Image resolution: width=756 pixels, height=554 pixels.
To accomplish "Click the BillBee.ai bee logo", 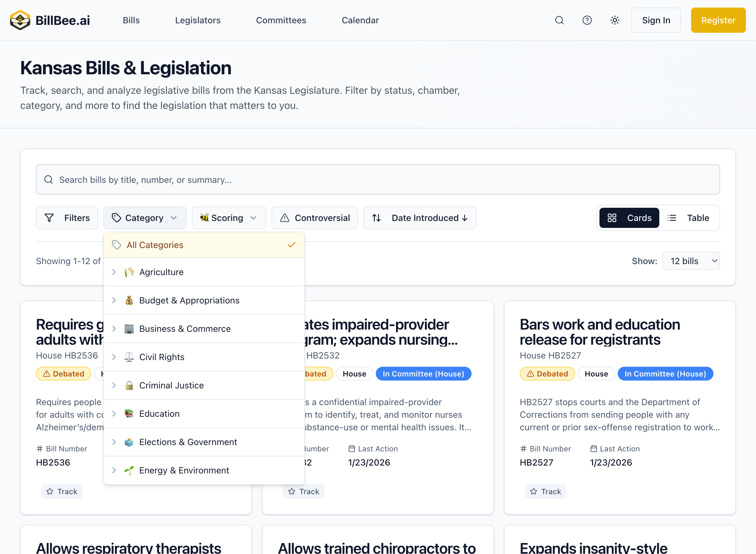I will [20, 20].
